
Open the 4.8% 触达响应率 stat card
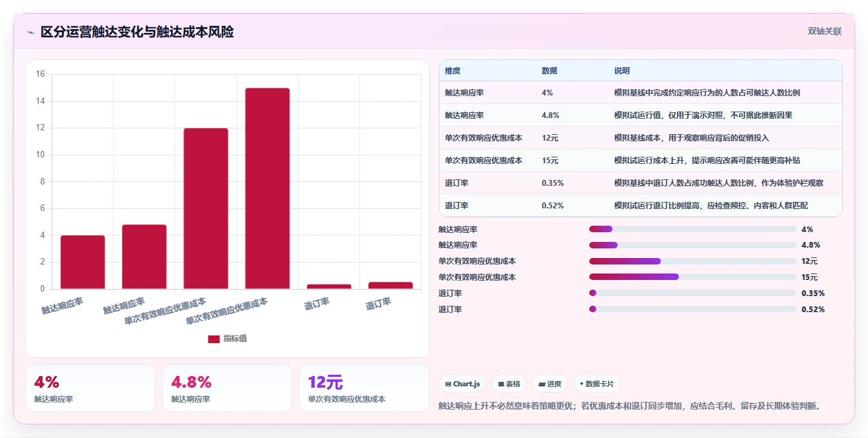227,388
